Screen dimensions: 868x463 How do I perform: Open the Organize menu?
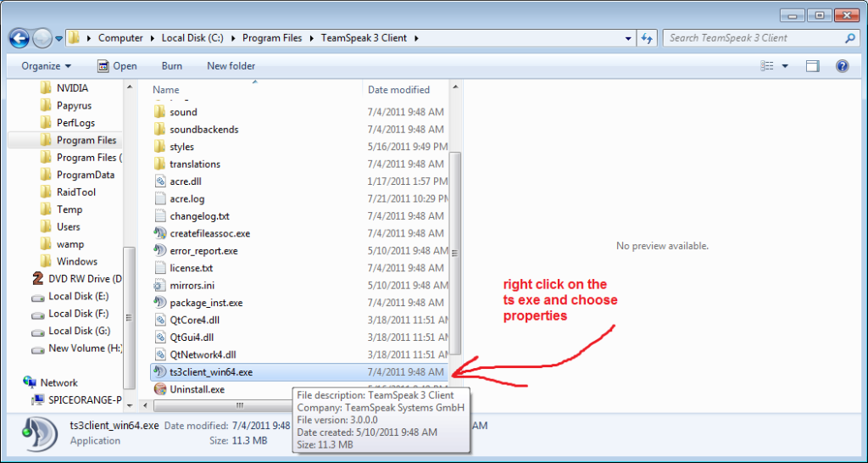[47, 66]
